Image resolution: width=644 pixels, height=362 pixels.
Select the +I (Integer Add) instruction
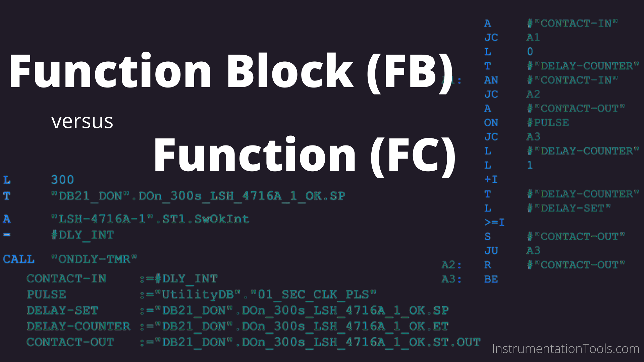[491, 179]
